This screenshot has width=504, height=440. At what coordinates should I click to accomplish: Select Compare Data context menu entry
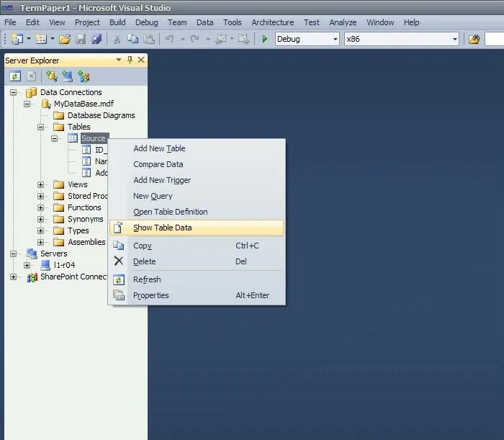tap(197, 164)
